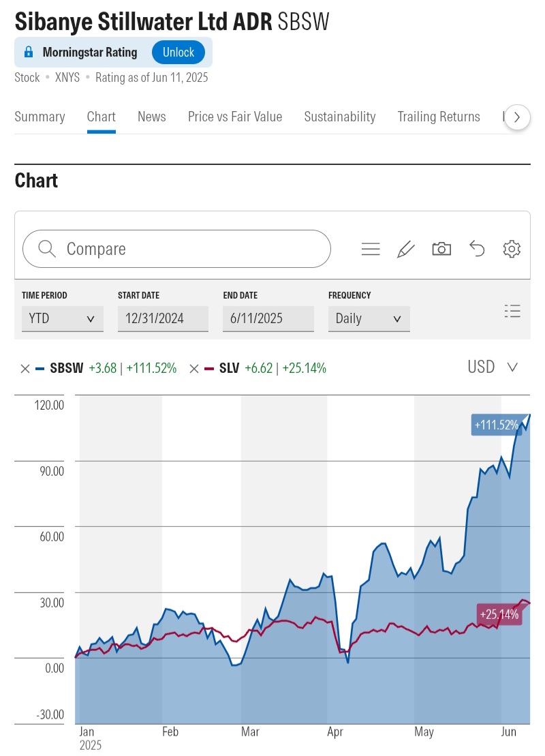Click the +111.52% chart value label
Viewport: 545px width, 756px height.
coord(496,425)
